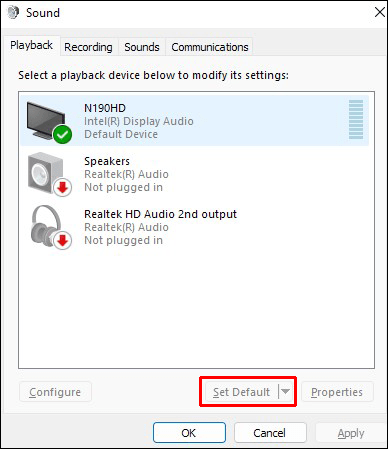Click the Cancel button

[270, 433]
